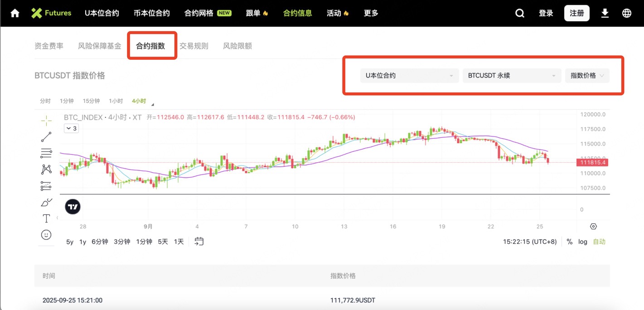The image size is (644, 310).
Task: Click the 登录 login link
Action: click(x=546, y=13)
